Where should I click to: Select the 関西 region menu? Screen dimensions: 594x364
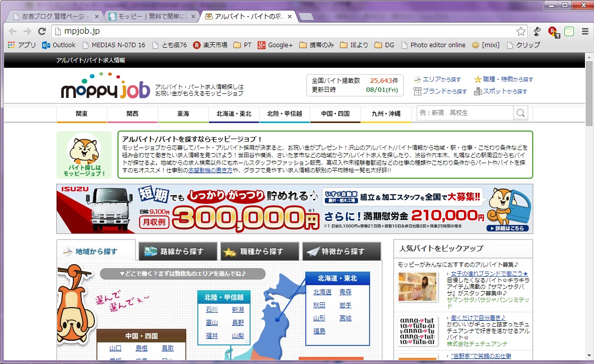tap(133, 113)
